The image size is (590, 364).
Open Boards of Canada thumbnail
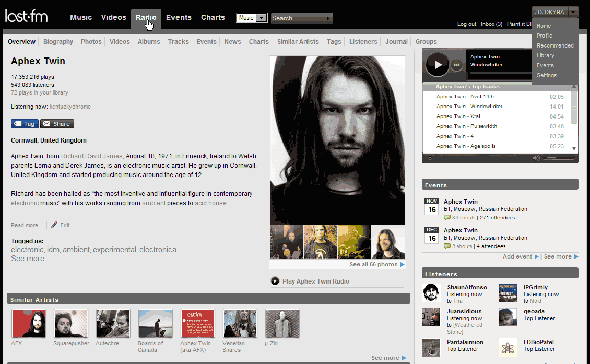(156, 323)
